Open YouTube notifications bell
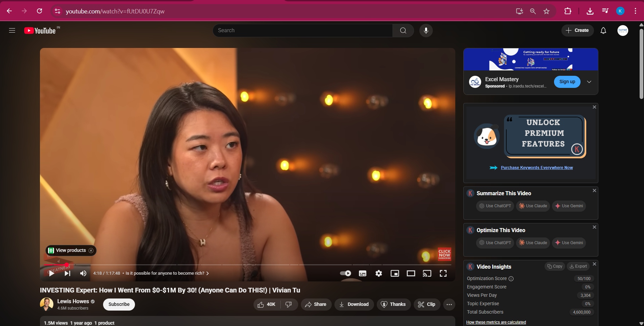The height and width of the screenshot is (326, 644). (x=603, y=31)
